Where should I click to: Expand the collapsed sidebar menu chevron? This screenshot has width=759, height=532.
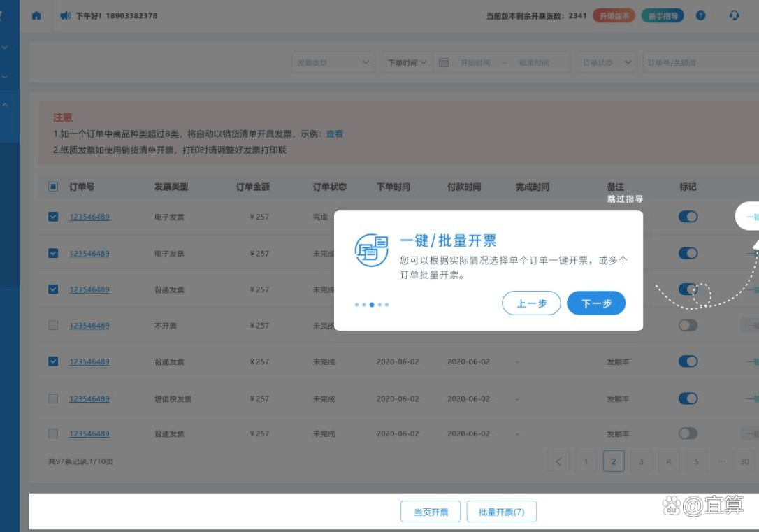coord(4,48)
